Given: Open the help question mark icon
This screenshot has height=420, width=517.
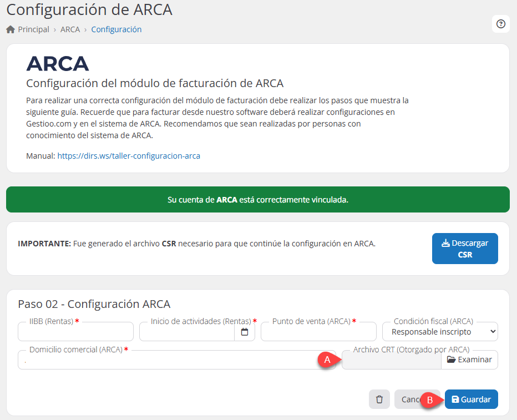Looking at the screenshot, I should click(x=500, y=24).
